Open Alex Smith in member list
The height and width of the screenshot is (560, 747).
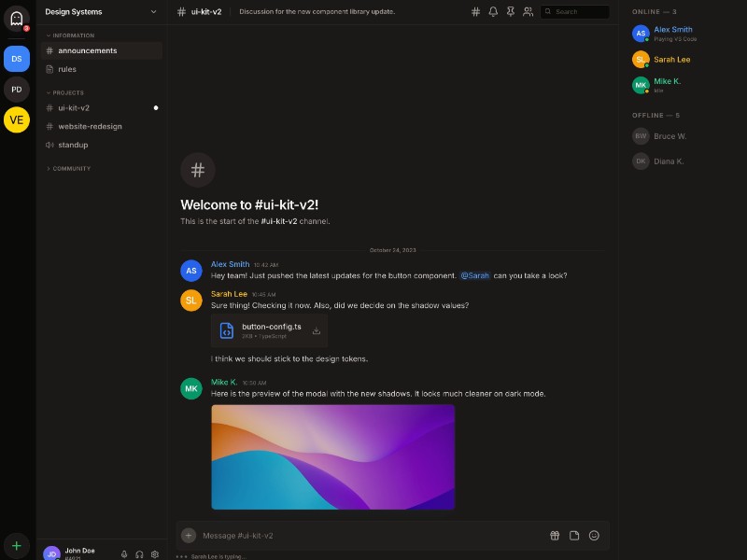click(x=683, y=34)
